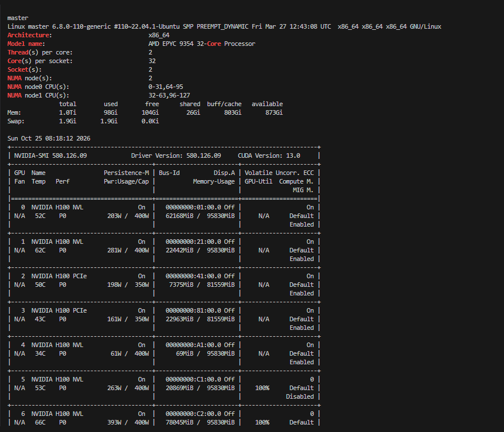Click the 'NUMA node(s):' label

pos(30,78)
